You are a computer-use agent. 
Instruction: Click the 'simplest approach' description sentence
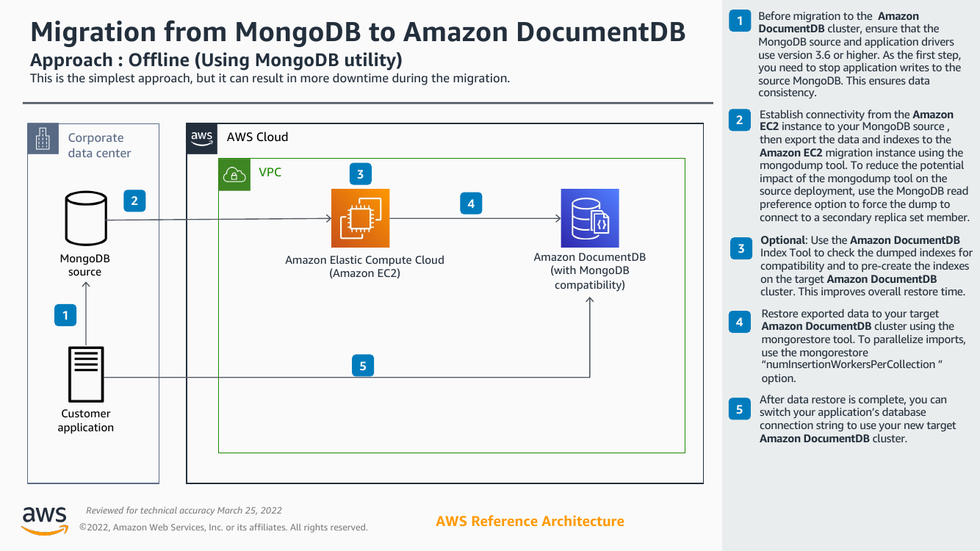click(270, 78)
